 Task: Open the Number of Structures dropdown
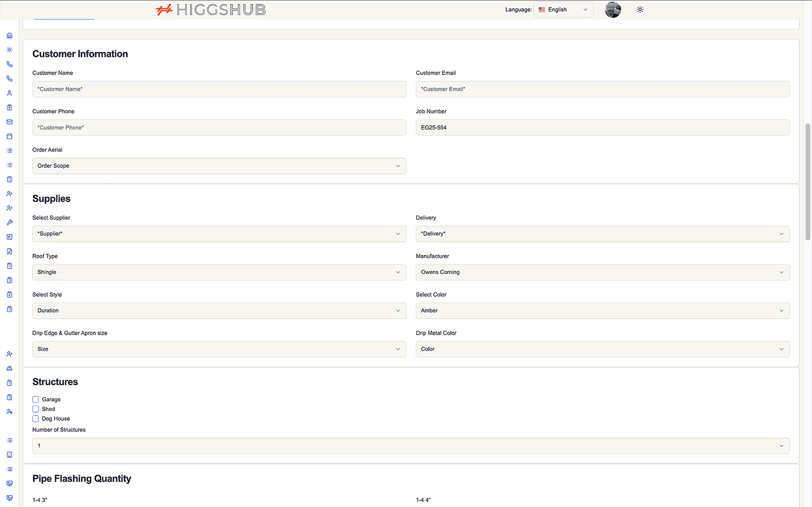click(411, 445)
